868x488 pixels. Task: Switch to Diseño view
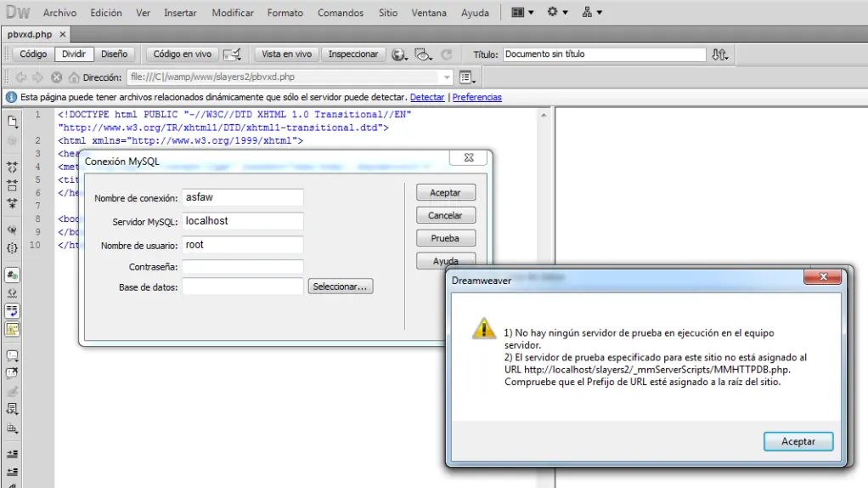114,54
